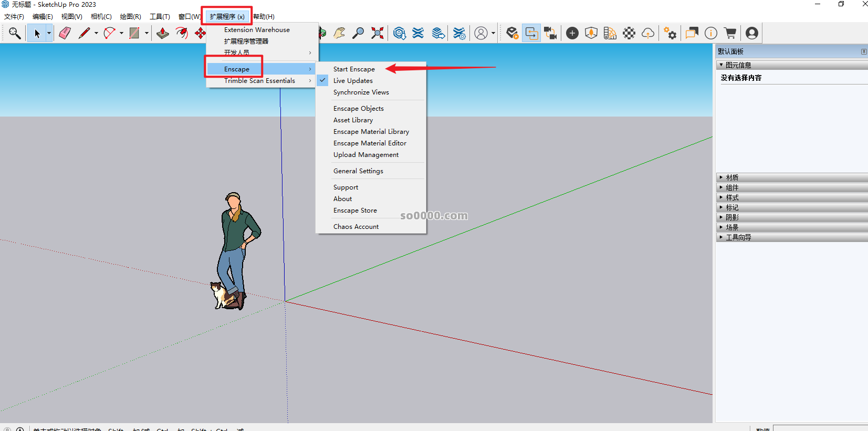Screen dimensions: 868x431
Task: Open the arc tool dropdown arrow
Action: 121,33
